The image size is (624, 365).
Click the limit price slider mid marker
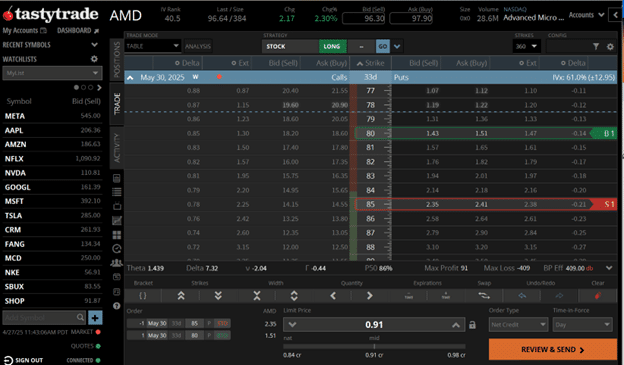click(374, 346)
